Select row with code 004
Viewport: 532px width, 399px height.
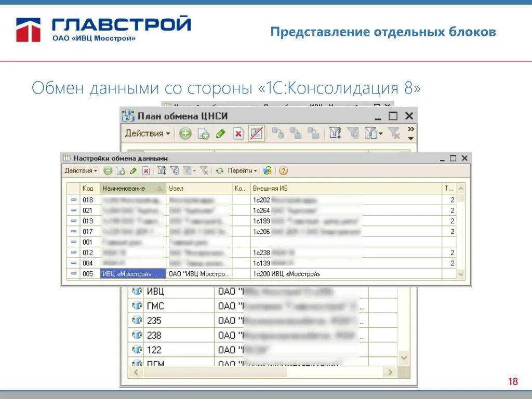pos(261,263)
